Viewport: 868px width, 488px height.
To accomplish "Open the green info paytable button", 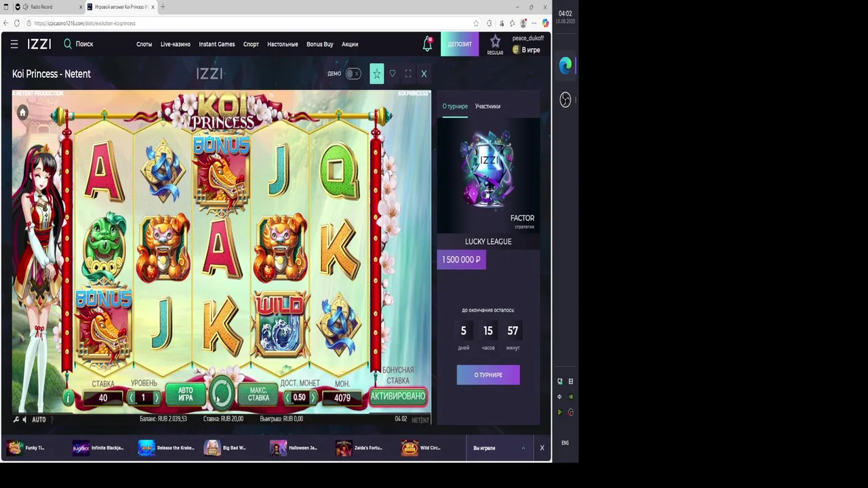I will [x=68, y=397].
